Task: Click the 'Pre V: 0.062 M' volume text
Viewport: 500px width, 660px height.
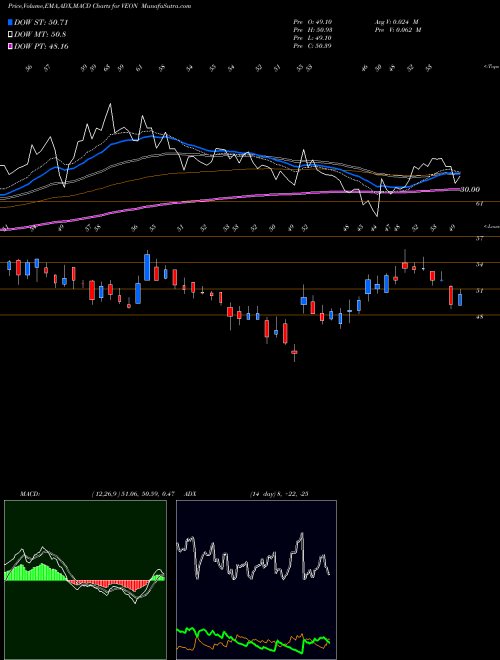Action: (x=397, y=29)
